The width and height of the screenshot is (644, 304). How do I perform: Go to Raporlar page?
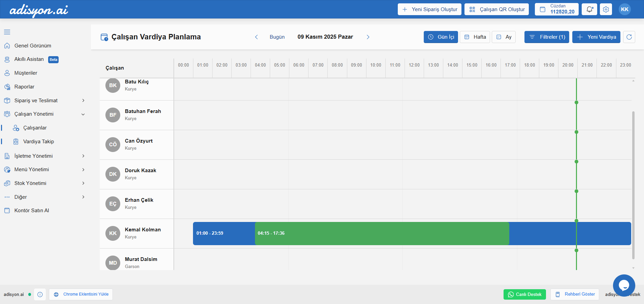pos(24,87)
